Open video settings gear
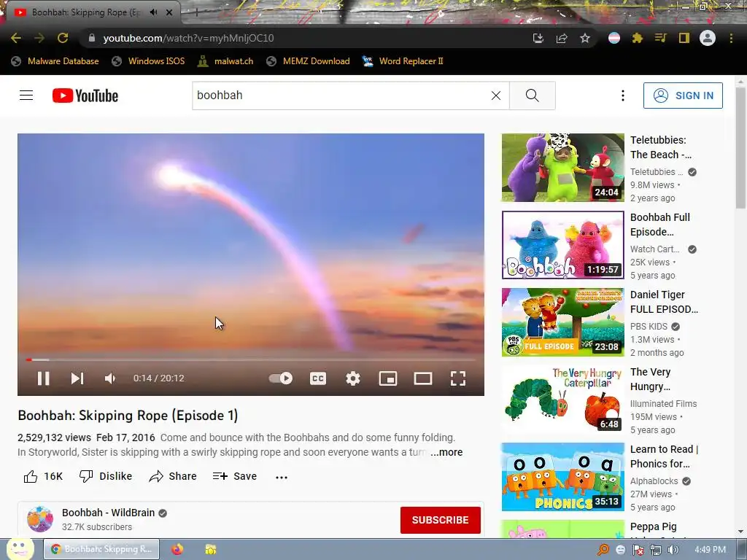This screenshot has width=747, height=560. coord(352,378)
